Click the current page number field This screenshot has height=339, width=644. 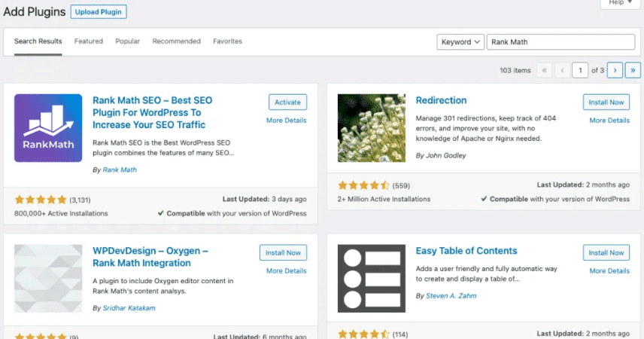point(580,70)
